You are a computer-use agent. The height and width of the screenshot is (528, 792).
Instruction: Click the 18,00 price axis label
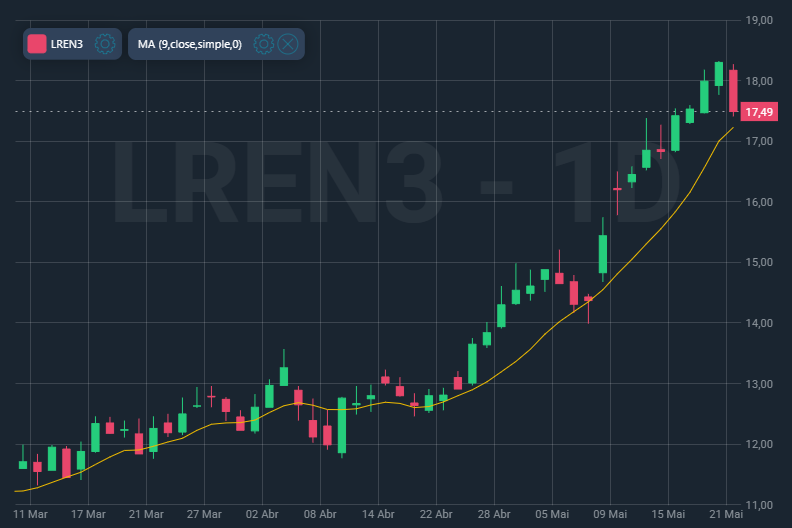pyautogui.click(x=759, y=81)
